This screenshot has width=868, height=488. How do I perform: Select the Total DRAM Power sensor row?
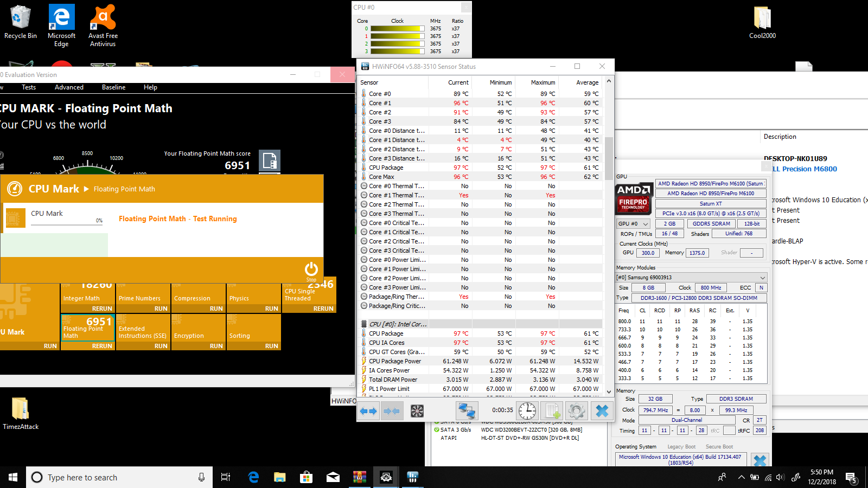[x=481, y=380]
